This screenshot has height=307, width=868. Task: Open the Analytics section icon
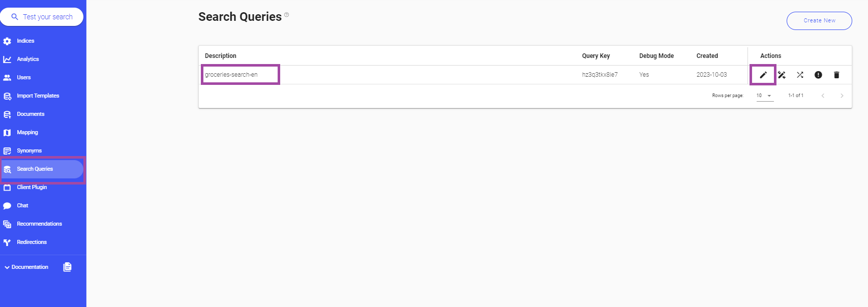[x=7, y=59]
